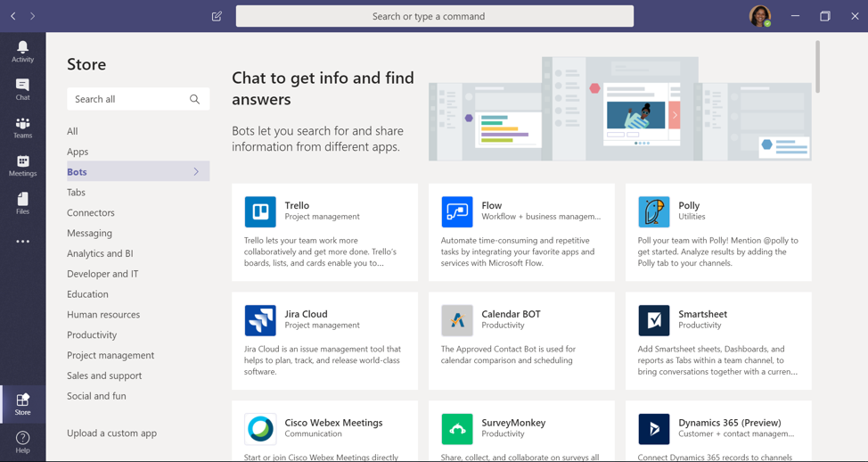
Task: Select the Education category
Action: 87,294
